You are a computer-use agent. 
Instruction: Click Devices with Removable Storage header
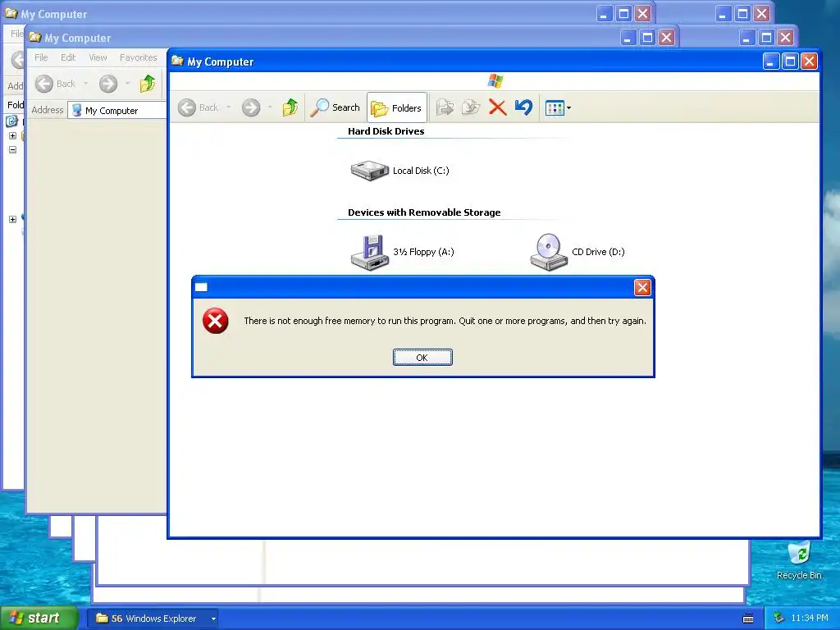424,212
